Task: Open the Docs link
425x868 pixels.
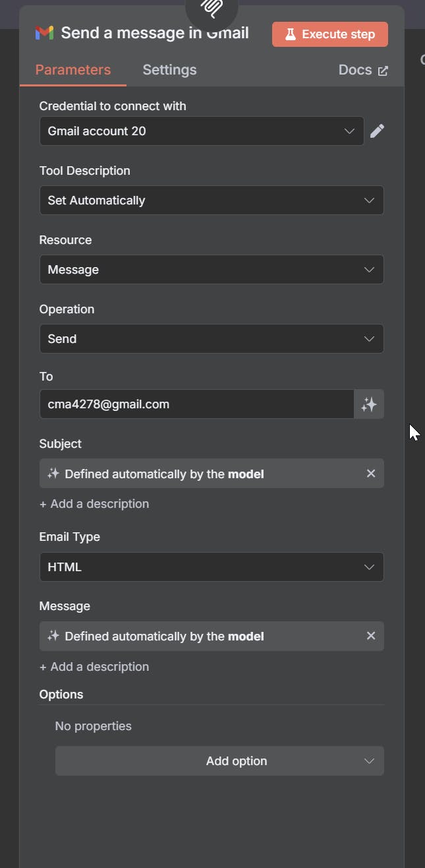Action: pos(363,70)
